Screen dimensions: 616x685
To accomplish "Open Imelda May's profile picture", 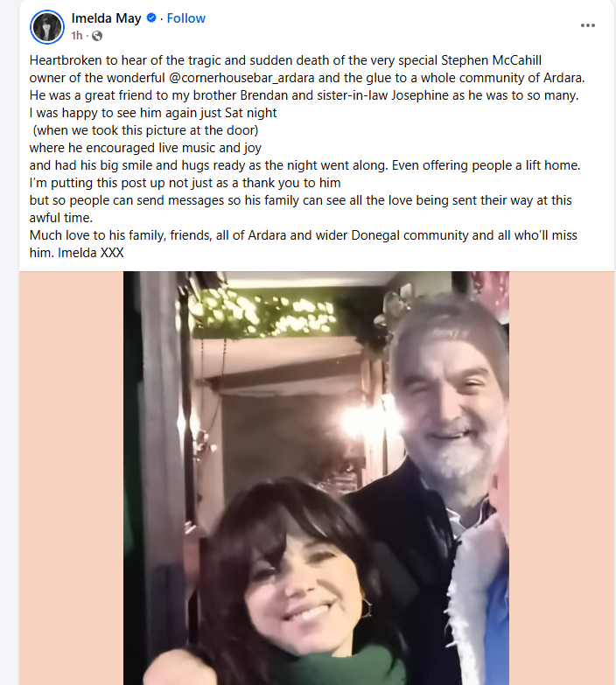I will point(47,27).
